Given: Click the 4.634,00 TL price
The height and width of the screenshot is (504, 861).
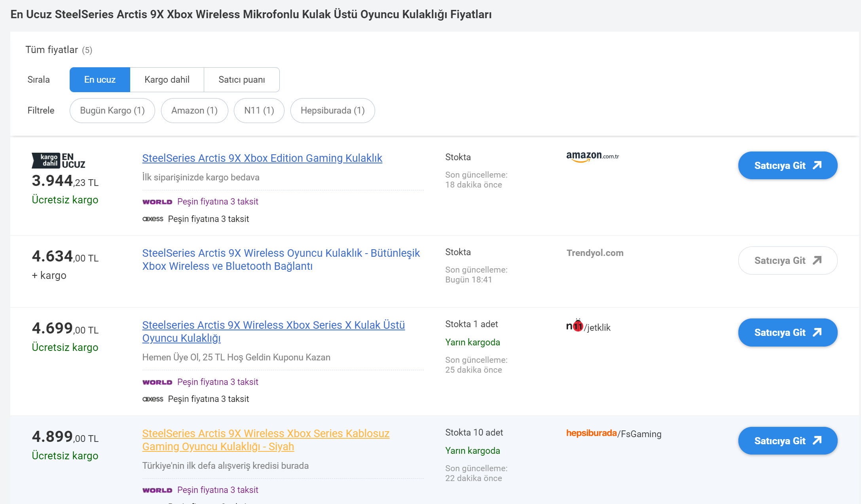Looking at the screenshot, I should (x=65, y=256).
